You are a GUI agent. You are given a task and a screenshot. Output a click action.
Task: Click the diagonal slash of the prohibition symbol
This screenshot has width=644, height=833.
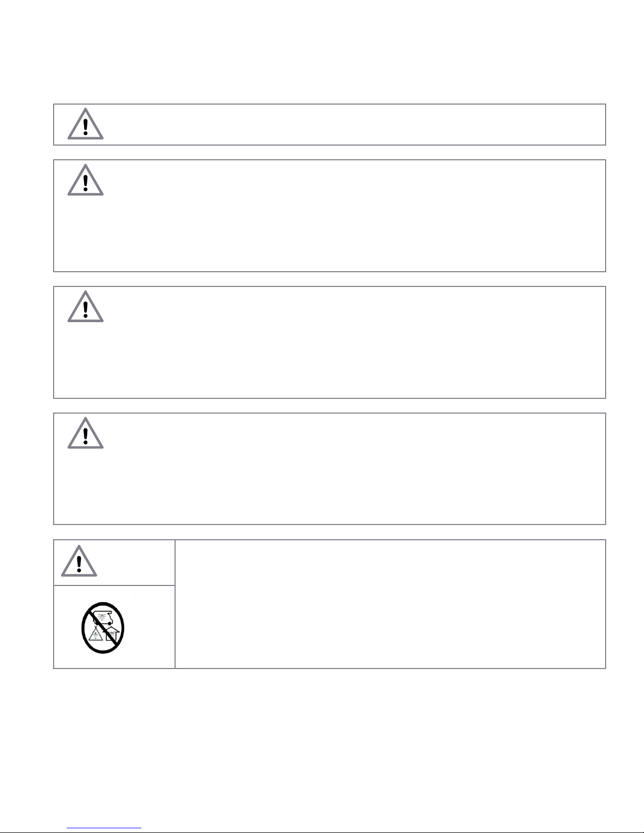(x=103, y=628)
